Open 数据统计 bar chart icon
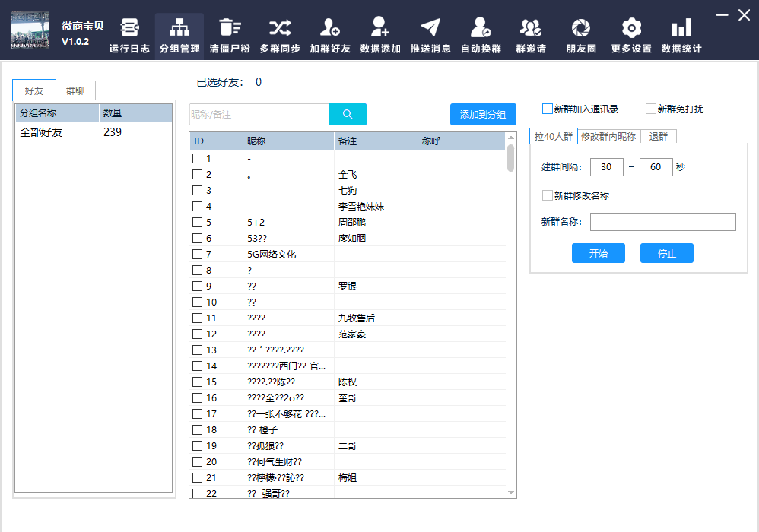This screenshot has width=759, height=532. [x=681, y=28]
